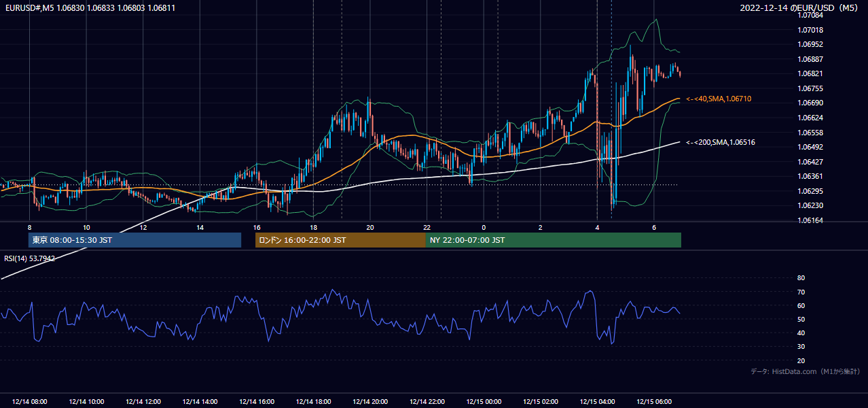This screenshot has width=868, height=408.
Task: Click price axis label 1.06361
Action: (810, 176)
